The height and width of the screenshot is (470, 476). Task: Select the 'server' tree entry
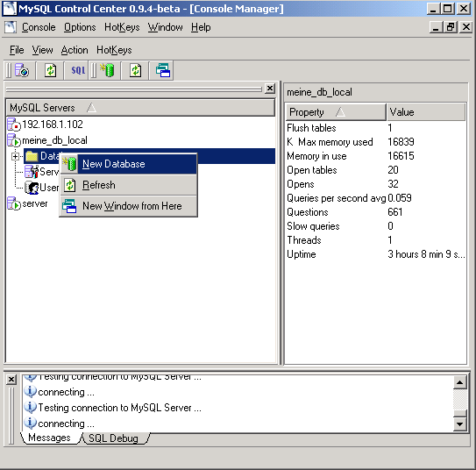[35, 203]
